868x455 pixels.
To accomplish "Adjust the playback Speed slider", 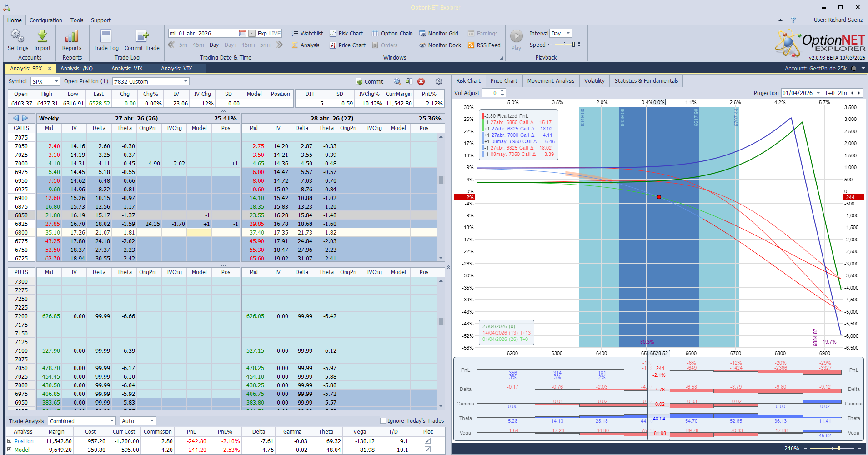I will point(564,45).
